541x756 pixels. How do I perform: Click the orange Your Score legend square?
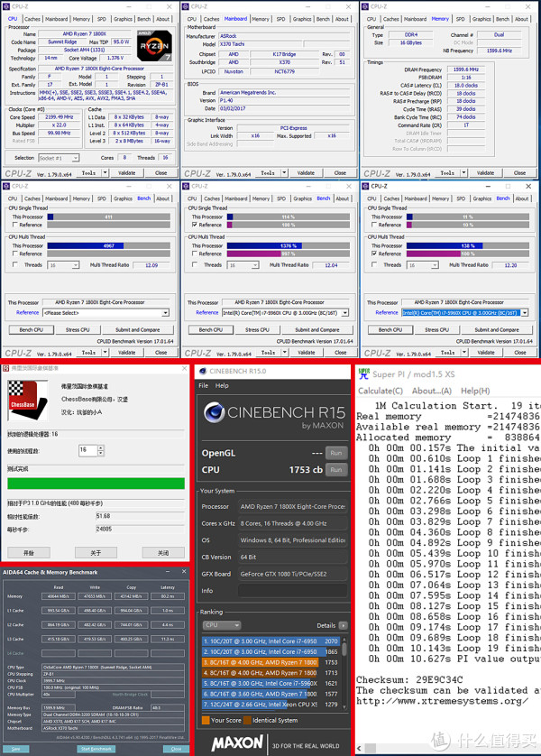(x=206, y=720)
